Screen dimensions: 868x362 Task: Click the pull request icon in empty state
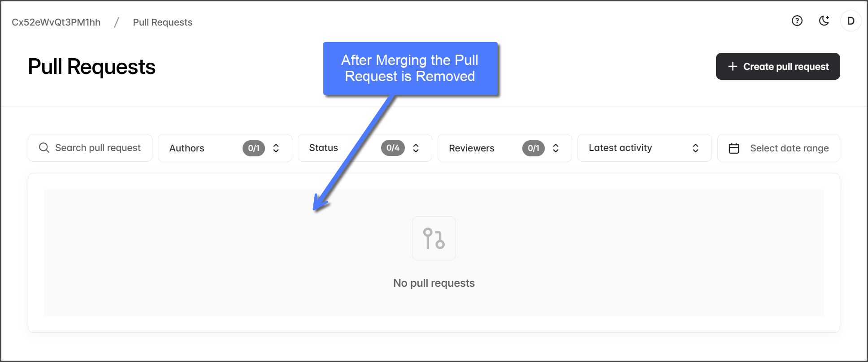(434, 238)
